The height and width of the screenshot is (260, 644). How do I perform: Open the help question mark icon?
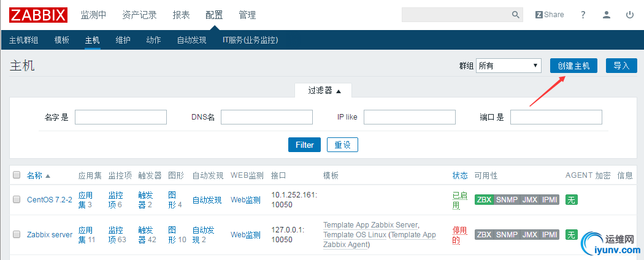click(x=583, y=15)
